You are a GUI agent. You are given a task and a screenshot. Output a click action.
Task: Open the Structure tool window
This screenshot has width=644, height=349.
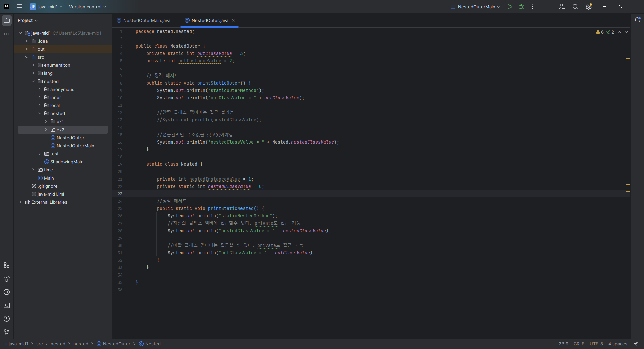pyautogui.click(x=7, y=265)
